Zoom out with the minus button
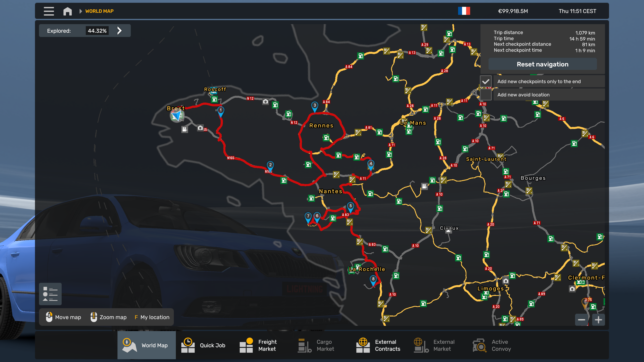 (581, 320)
